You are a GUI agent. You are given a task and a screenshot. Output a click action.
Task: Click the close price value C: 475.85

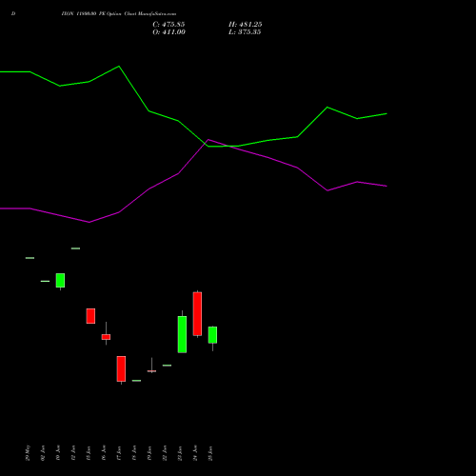pos(169,25)
